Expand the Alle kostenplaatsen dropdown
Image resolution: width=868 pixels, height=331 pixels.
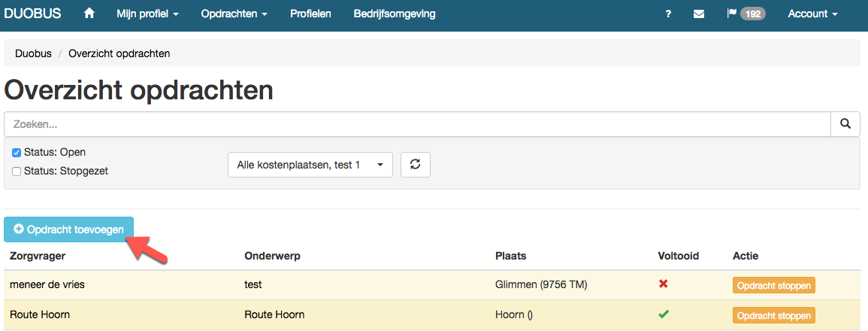(310, 165)
